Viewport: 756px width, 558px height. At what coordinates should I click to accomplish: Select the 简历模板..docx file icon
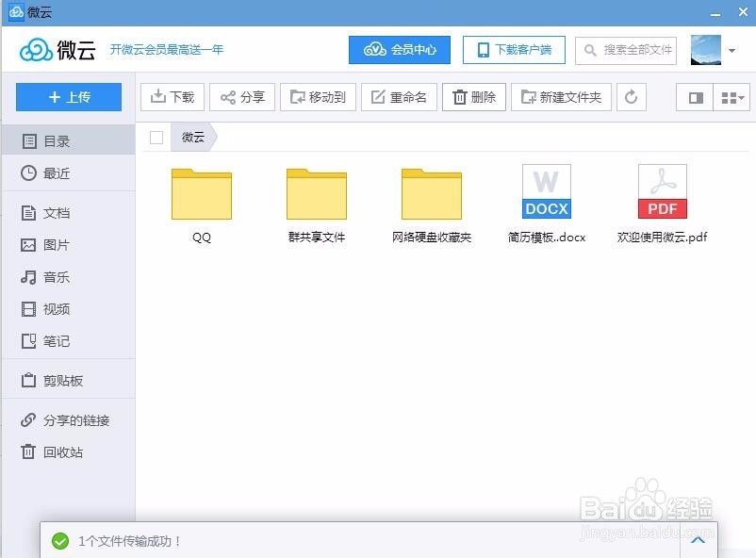pos(547,191)
